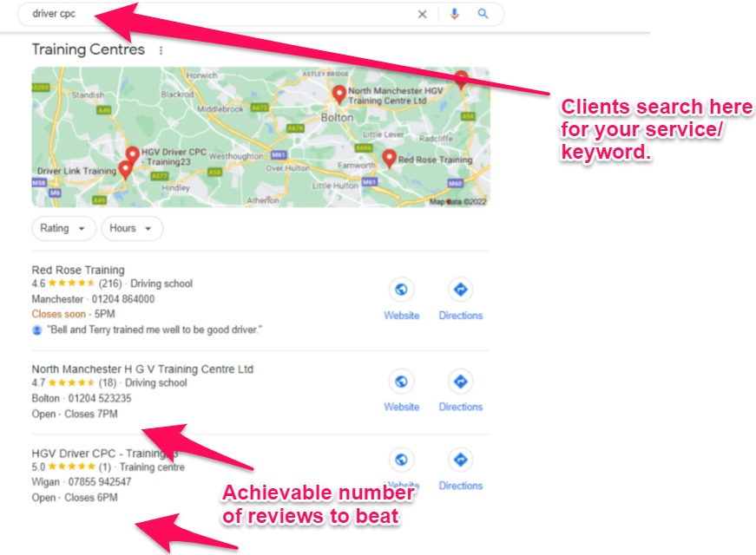Get Directions icon for North Manchester HGV Training
The height and width of the screenshot is (555, 756).
460,382
